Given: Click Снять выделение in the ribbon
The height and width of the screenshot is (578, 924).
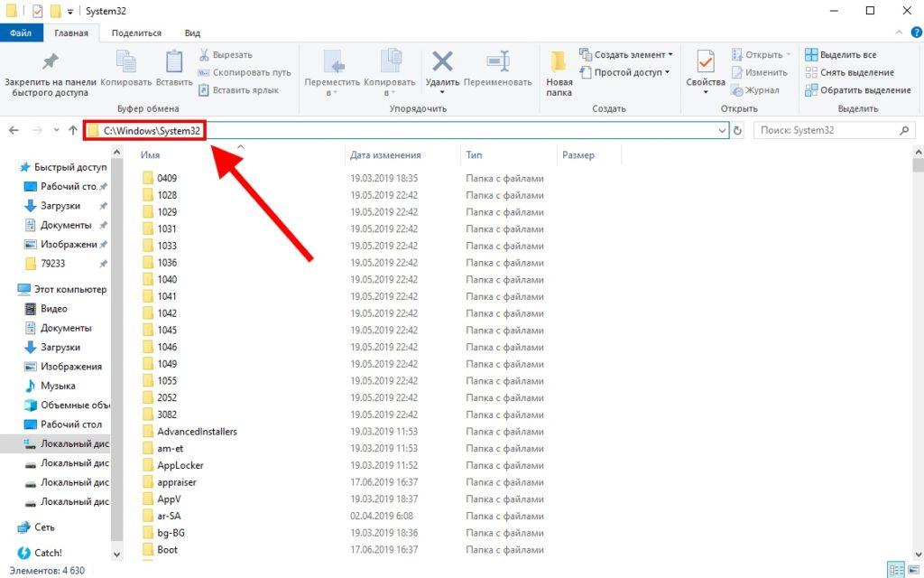Looking at the screenshot, I should click(x=850, y=72).
